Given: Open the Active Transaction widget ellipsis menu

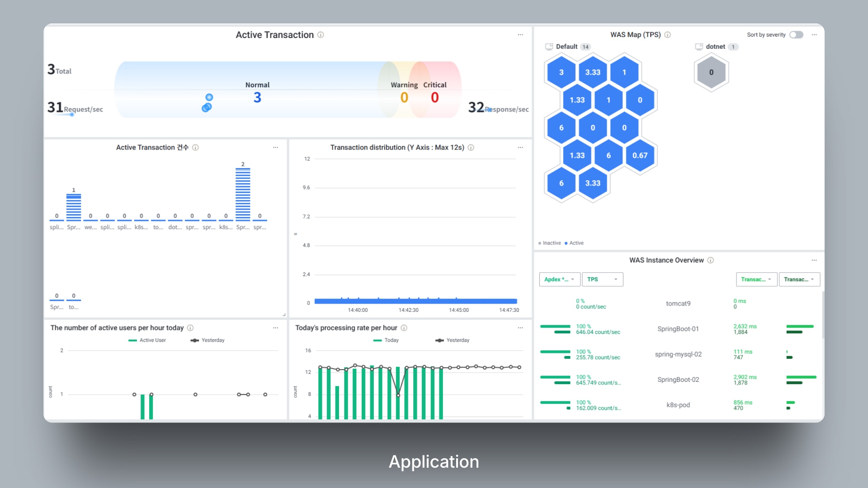Looking at the screenshot, I should coord(520,35).
